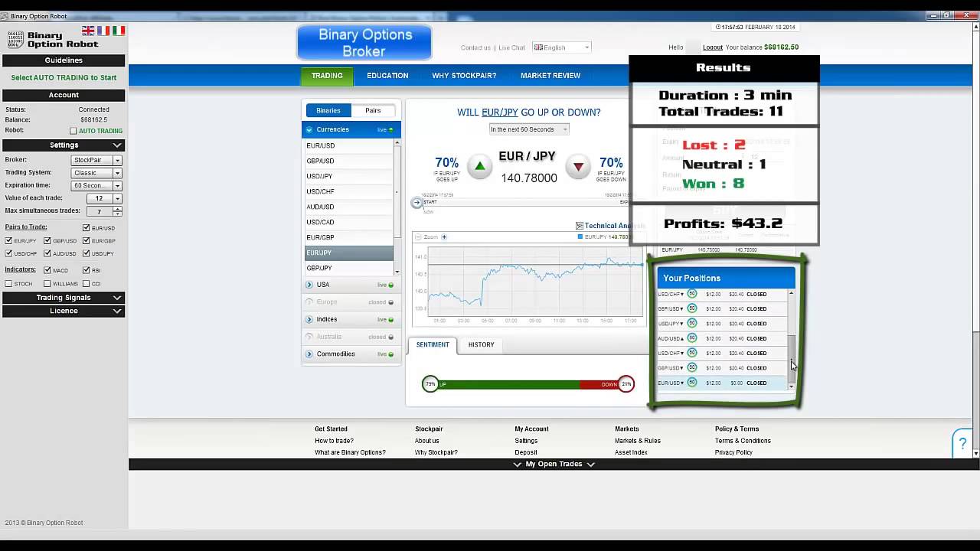
Task: Open the Value of each trade dropdown
Action: coord(104,198)
